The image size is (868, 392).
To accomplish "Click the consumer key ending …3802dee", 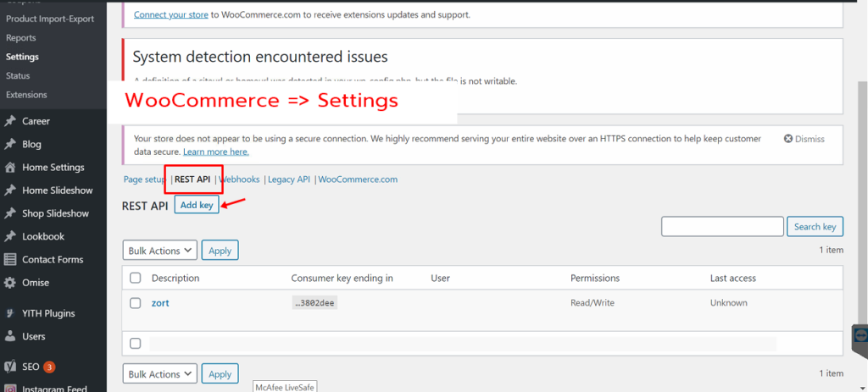I will [x=315, y=303].
